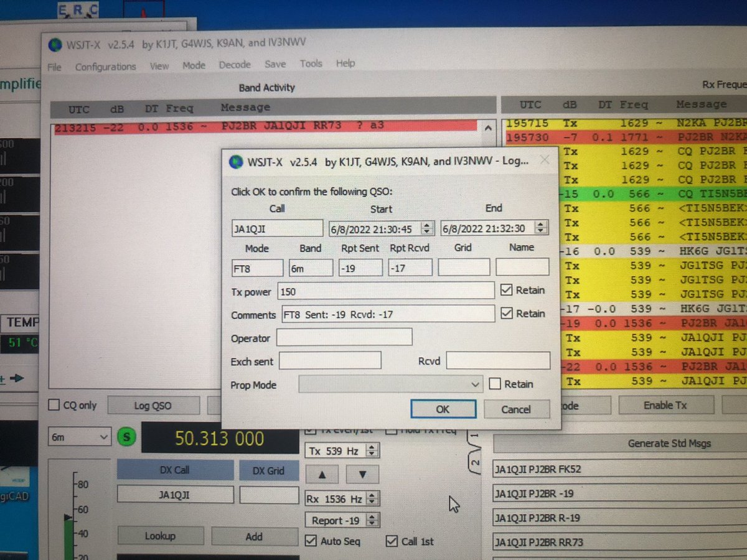Click Generate Std Msgs button
This screenshot has width=747, height=560.
coord(669,444)
